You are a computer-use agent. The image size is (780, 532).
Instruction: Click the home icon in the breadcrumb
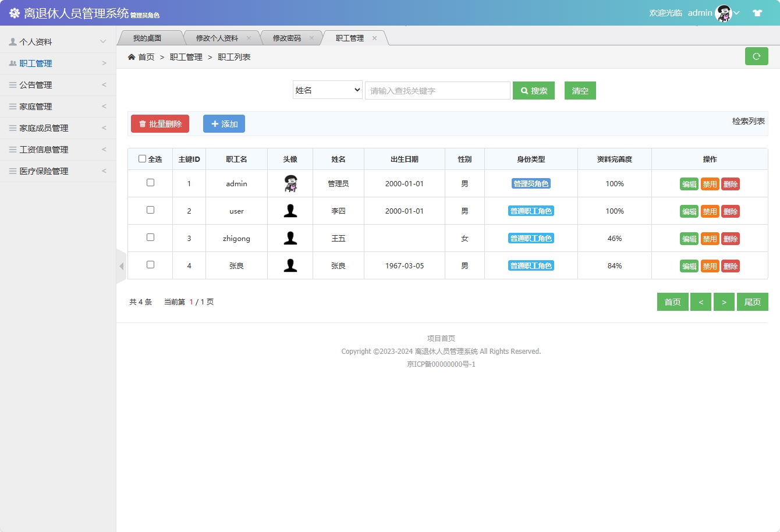[x=132, y=56]
